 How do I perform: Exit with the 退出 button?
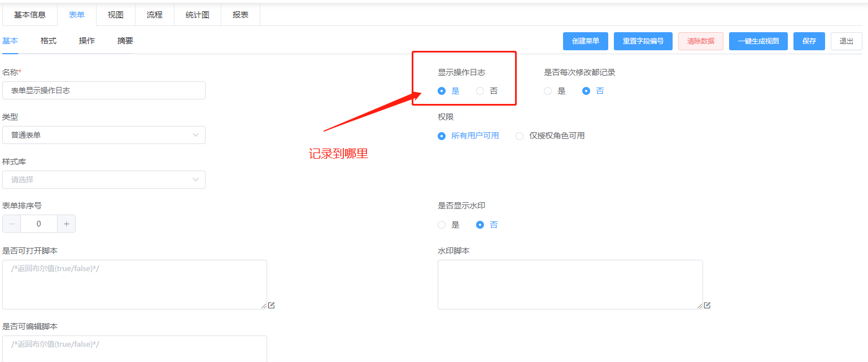[847, 41]
